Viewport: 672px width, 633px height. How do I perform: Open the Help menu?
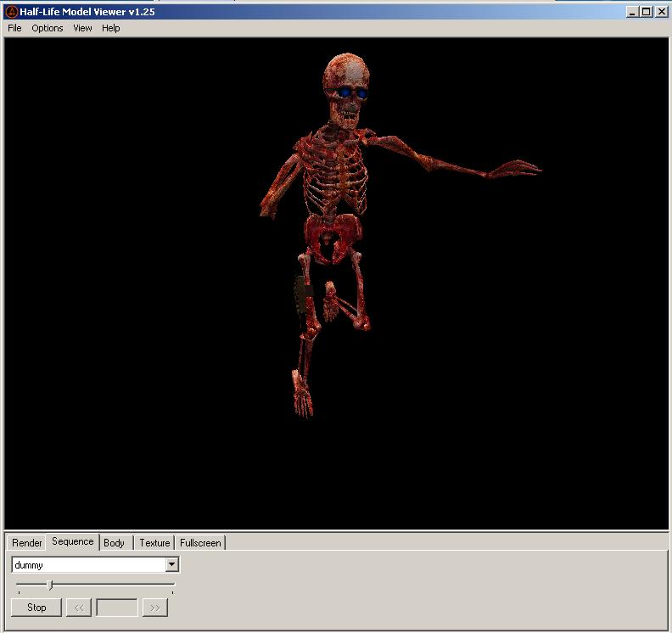(111, 28)
